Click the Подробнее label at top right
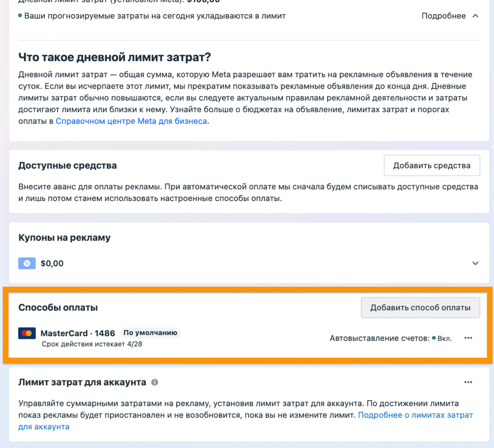The image size is (494, 448). click(x=443, y=16)
